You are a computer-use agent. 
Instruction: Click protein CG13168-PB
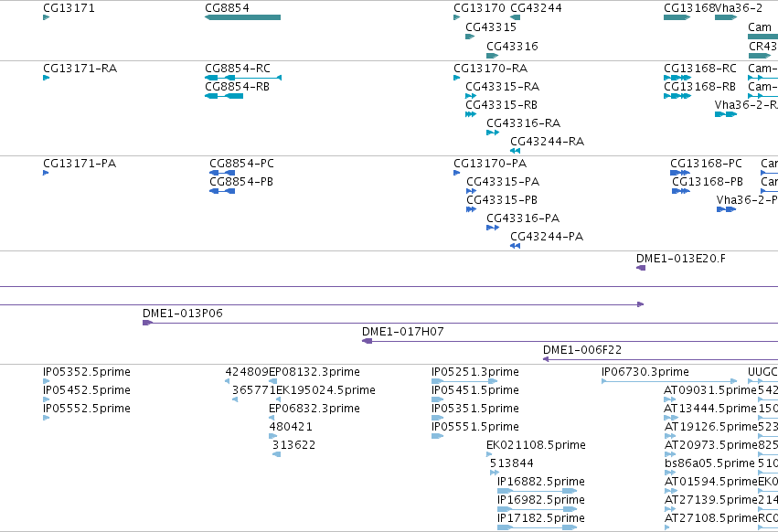point(708,182)
